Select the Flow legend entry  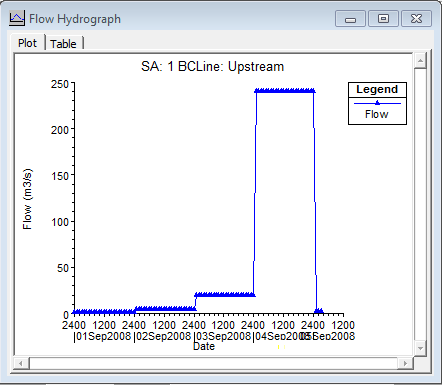(x=377, y=114)
